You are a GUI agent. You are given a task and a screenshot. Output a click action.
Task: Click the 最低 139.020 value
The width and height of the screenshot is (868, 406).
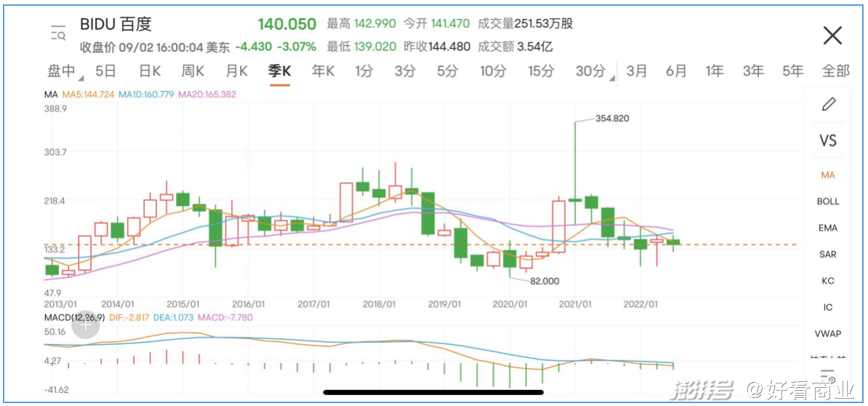point(361,47)
